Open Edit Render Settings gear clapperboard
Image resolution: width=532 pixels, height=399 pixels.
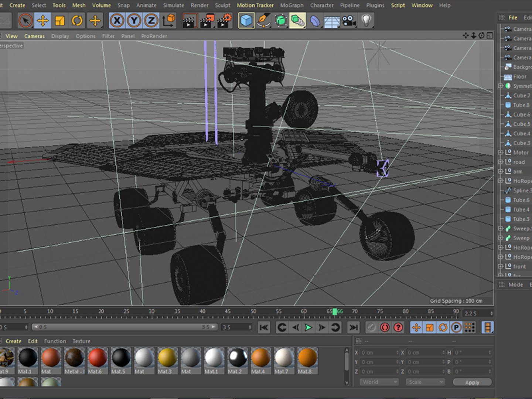pyautogui.click(x=224, y=21)
